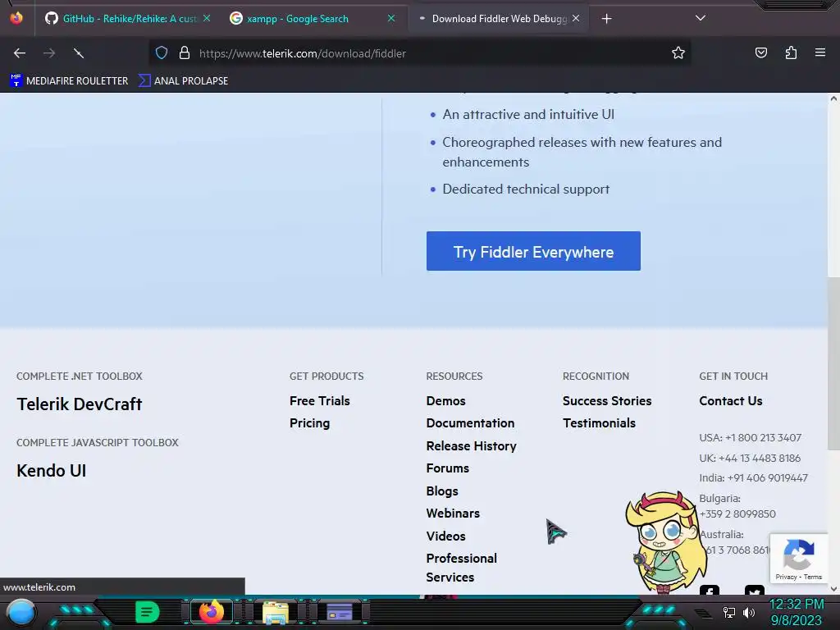The image size is (840, 630).
Task: Open the Twitter social icon
Action: (755, 591)
